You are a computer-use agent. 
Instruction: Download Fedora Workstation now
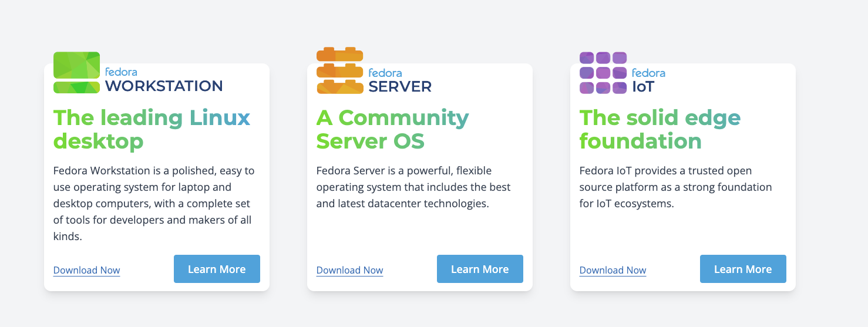87,270
